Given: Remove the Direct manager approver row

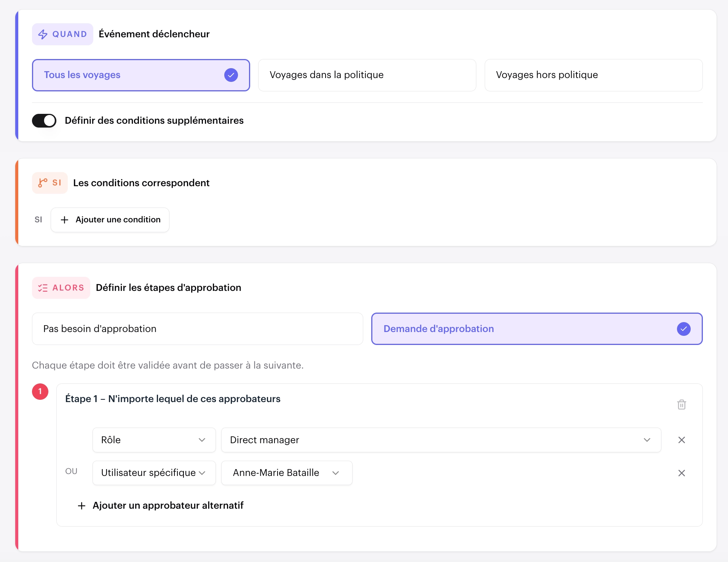Looking at the screenshot, I should point(682,440).
